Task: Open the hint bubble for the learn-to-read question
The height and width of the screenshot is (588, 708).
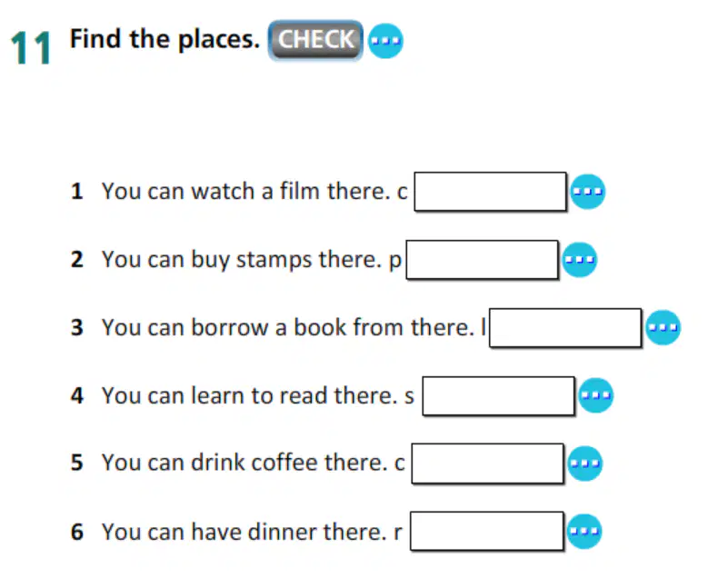Action: pos(595,395)
